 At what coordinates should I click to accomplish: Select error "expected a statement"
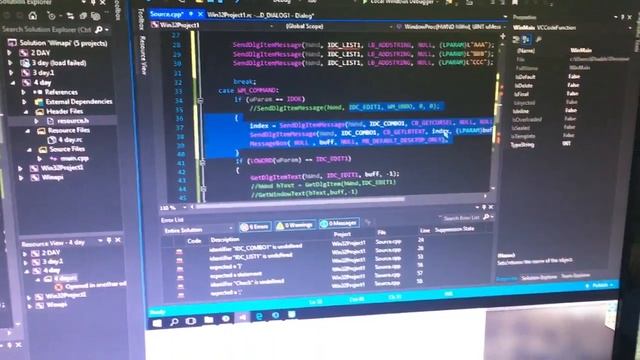click(x=236, y=276)
